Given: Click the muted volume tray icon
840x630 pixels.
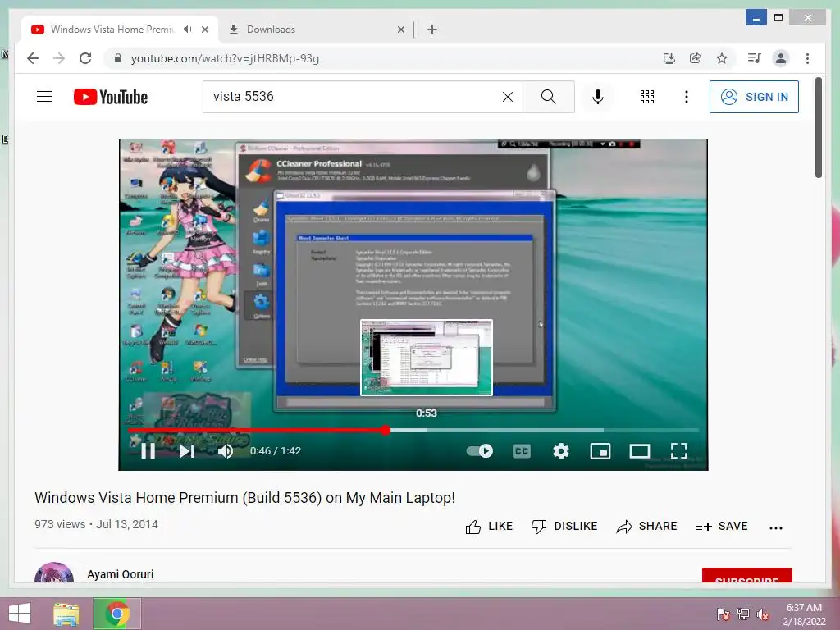Looking at the screenshot, I should (x=763, y=614).
